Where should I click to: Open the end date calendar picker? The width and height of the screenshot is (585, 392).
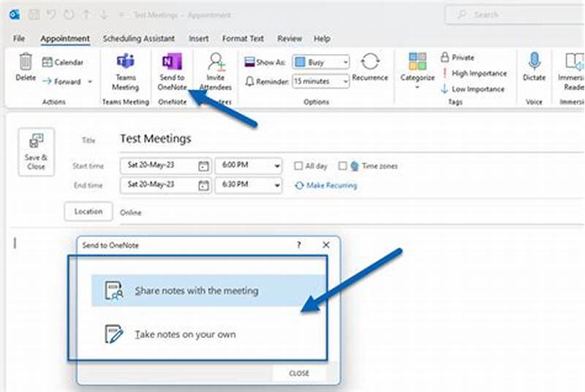(203, 185)
